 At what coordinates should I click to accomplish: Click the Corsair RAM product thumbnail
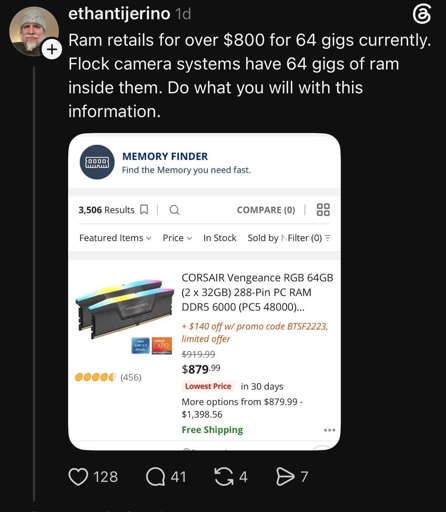click(x=124, y=309)
